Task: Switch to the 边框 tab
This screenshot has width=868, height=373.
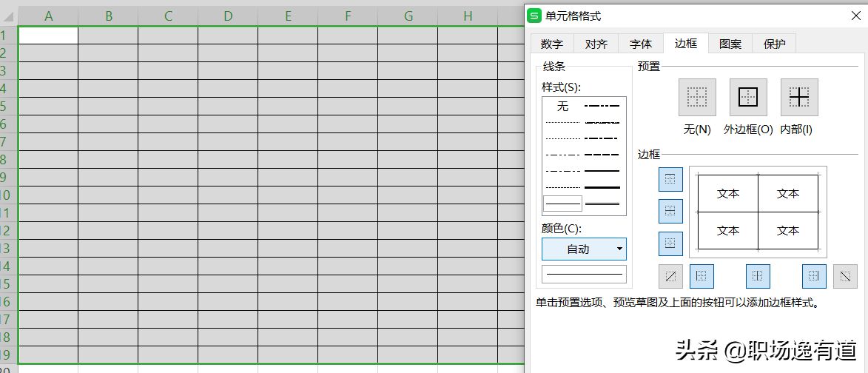Action: pos(686,44)
